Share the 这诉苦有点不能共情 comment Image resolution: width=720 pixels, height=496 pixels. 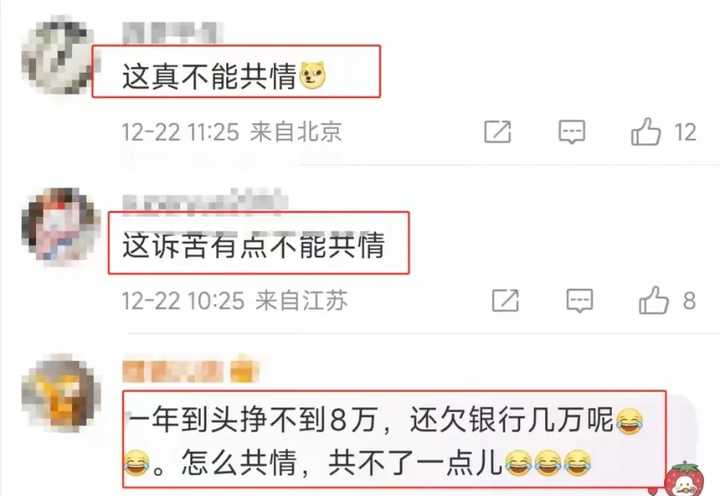506,300
